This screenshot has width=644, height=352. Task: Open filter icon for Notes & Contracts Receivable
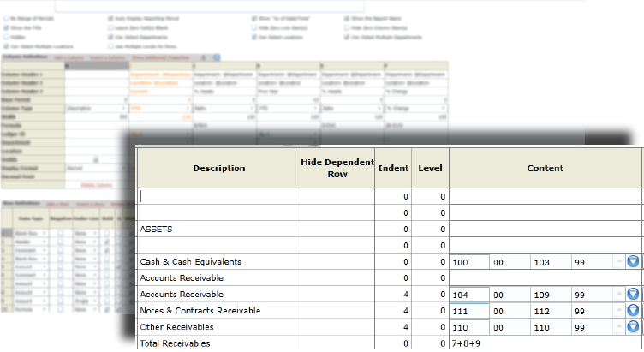click(x=633, y=310)
